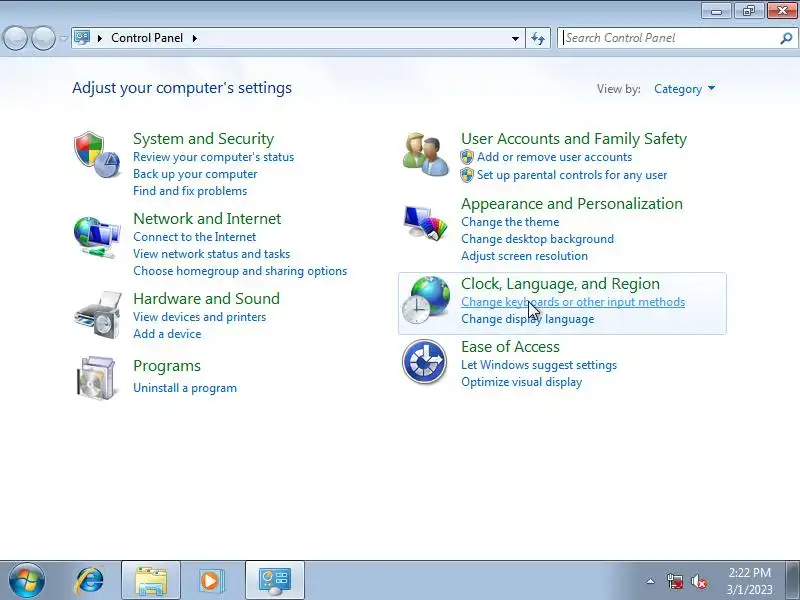The image size is (800, 600).
Task: Click the muted volume tray icon
Action: tap(699, 581)
